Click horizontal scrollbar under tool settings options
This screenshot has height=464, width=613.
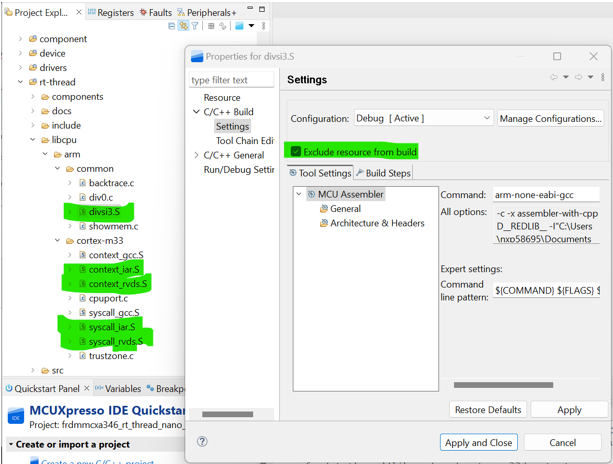pos(503,385)
